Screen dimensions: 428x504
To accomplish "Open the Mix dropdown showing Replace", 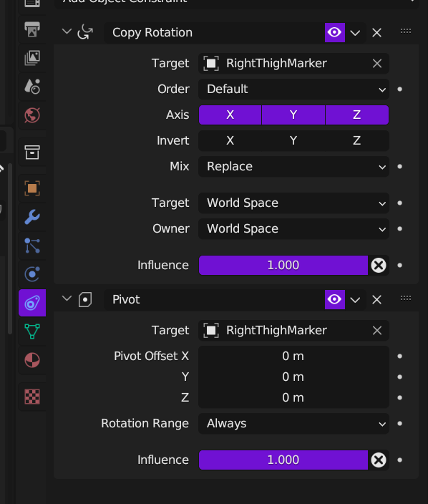I will (x=293, y=167).
